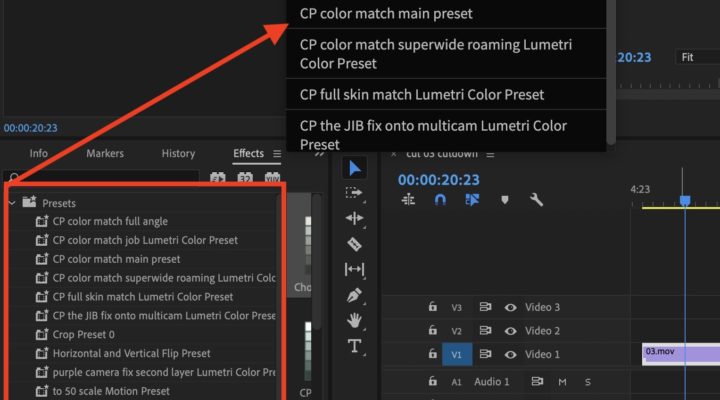
Task: Select CP full skin match preset in list
Action: [x=142, y=297]
